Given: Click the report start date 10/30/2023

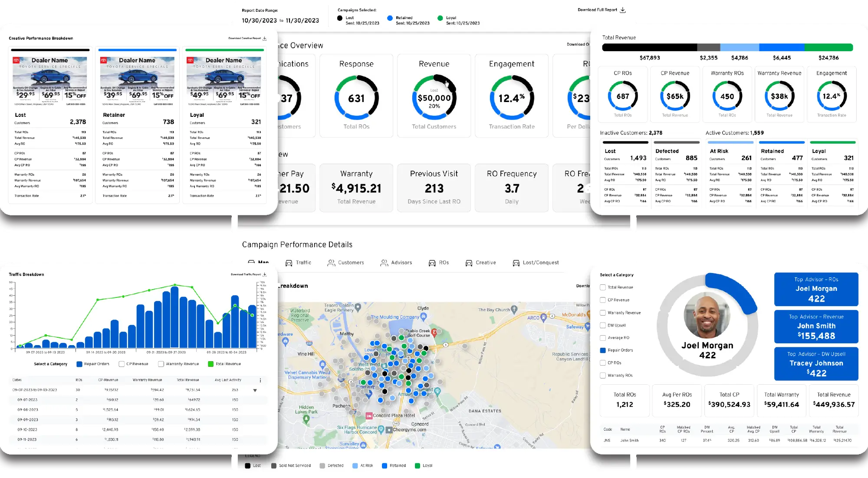Looking at the screenshot, I should tap(259, 20).
